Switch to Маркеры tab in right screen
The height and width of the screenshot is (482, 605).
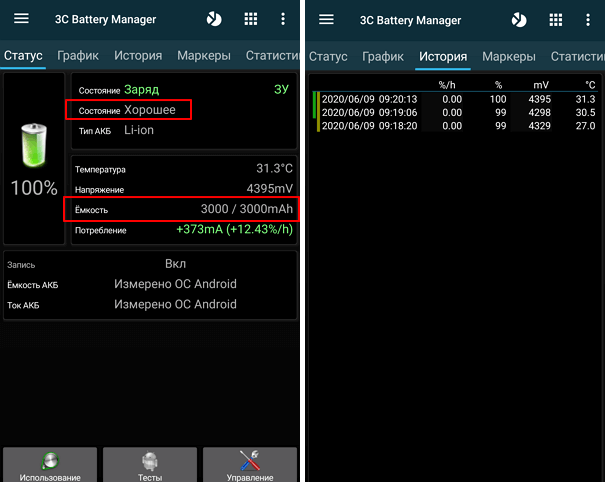click(x=509, y=56)
